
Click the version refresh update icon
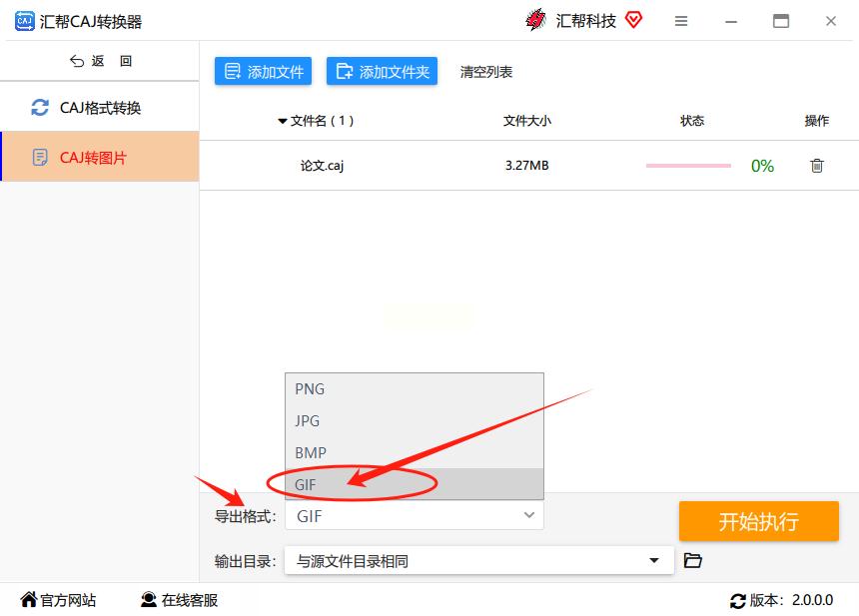pos(738,601)
